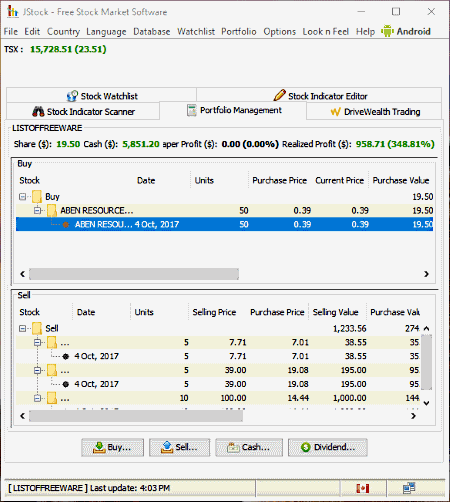Select the ABEN RESOU 4 Oct, 2017 transaction row

[x=224, y=224]
